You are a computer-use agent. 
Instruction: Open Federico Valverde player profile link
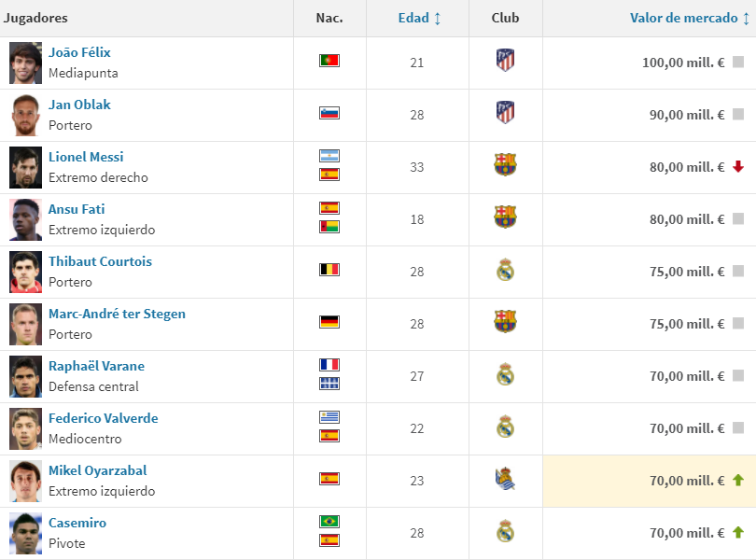(103, 418)
